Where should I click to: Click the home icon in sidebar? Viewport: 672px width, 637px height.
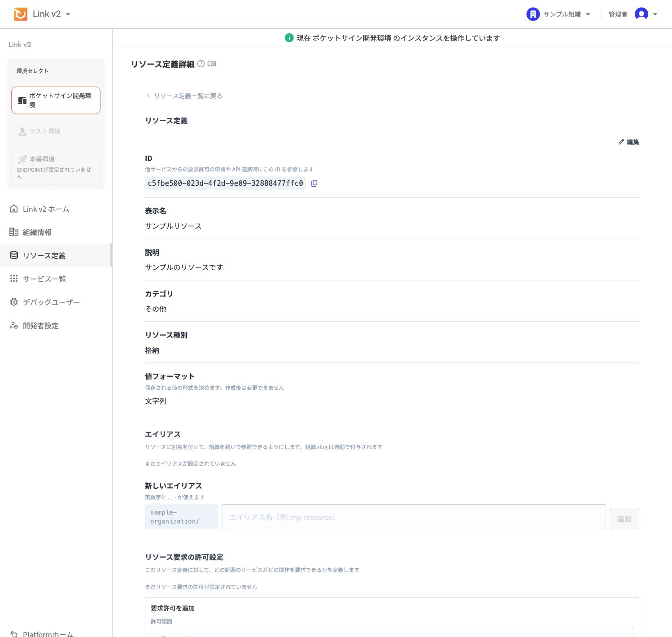[14, 209]
